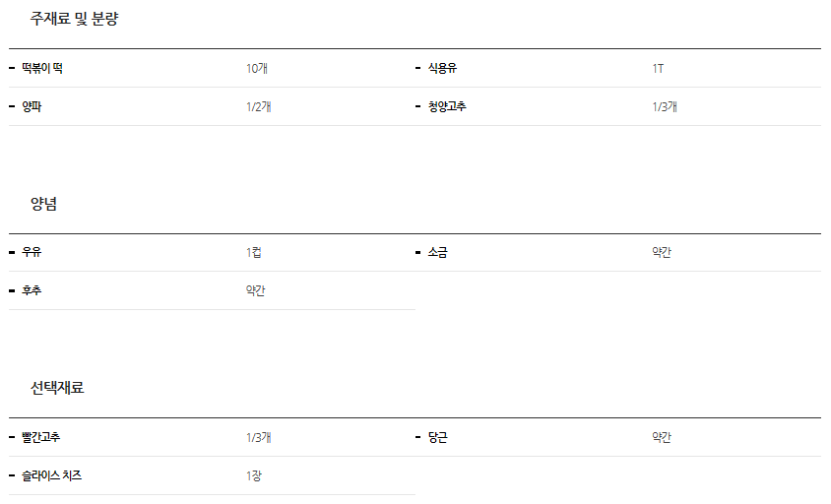Select the 청양고추 ingredient
Viewport: 831px width, 504px height.
447,106
